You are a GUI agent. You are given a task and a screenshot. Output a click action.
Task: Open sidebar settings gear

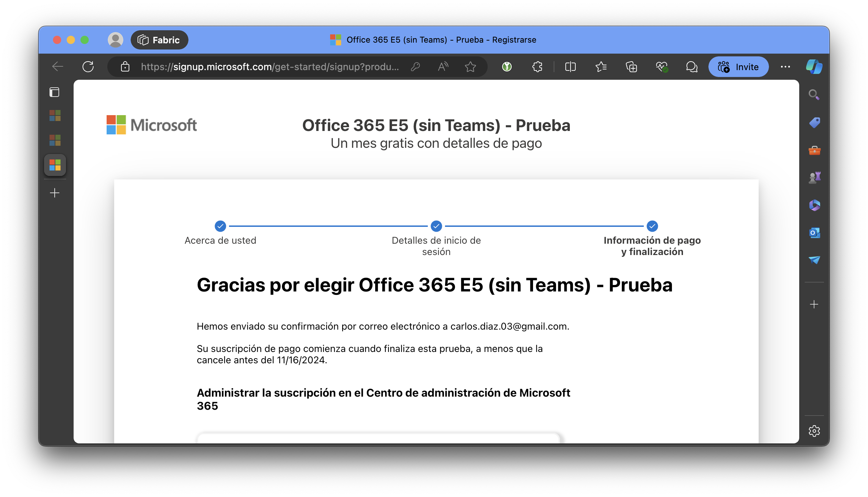(814, 431)
